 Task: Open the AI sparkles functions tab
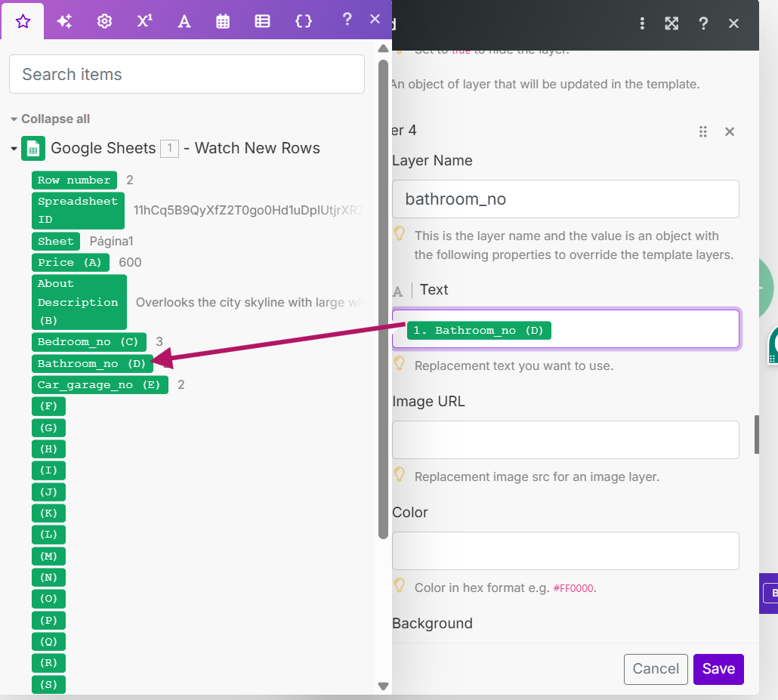tap(64, 21)
